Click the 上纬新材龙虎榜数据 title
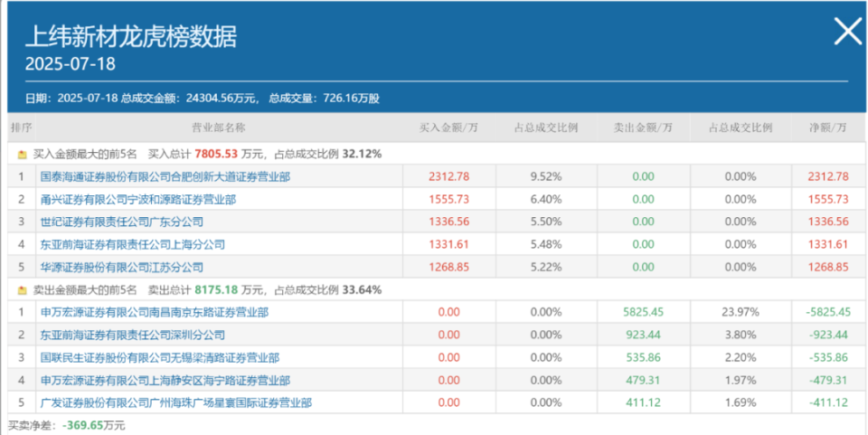Viewport: 868px width, 435px height. coord(130,36)
